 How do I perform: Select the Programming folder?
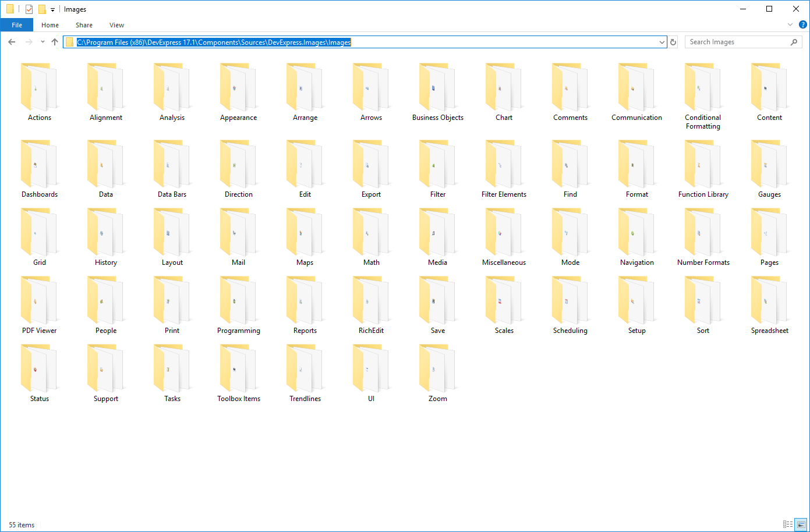[x=239, y=306]
